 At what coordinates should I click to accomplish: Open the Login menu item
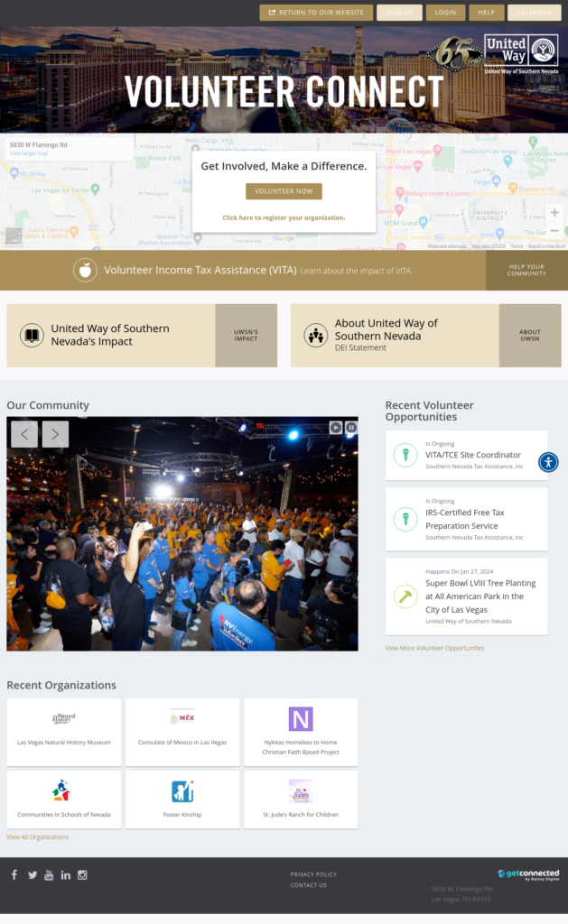click(445, 13)
